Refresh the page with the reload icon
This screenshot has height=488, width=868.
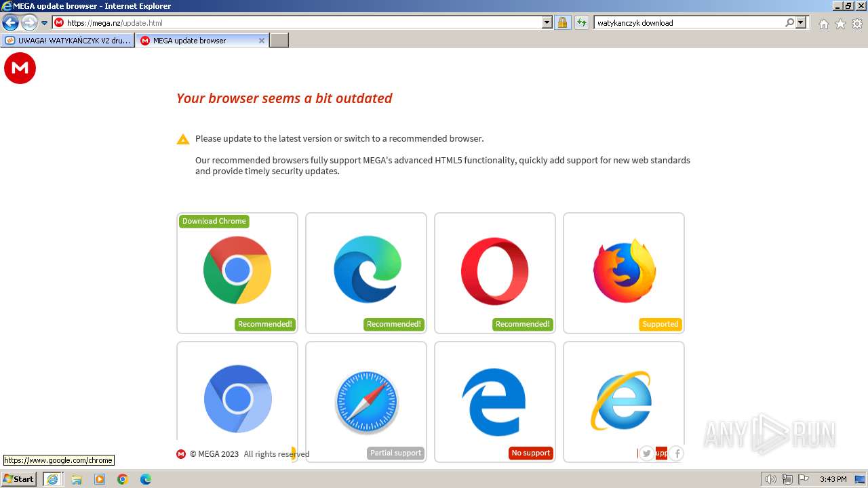tap(581, 22)
